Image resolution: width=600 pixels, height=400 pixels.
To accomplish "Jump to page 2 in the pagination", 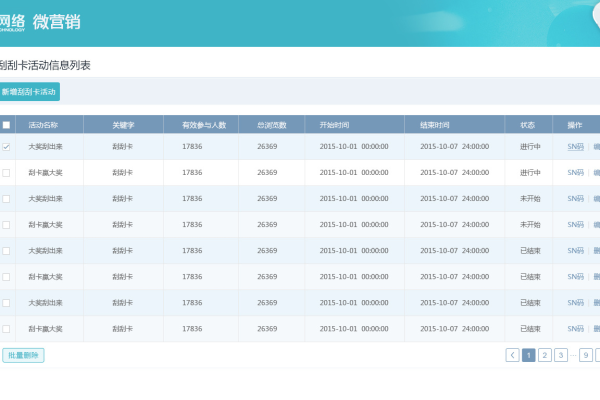I will pos(545,355).
